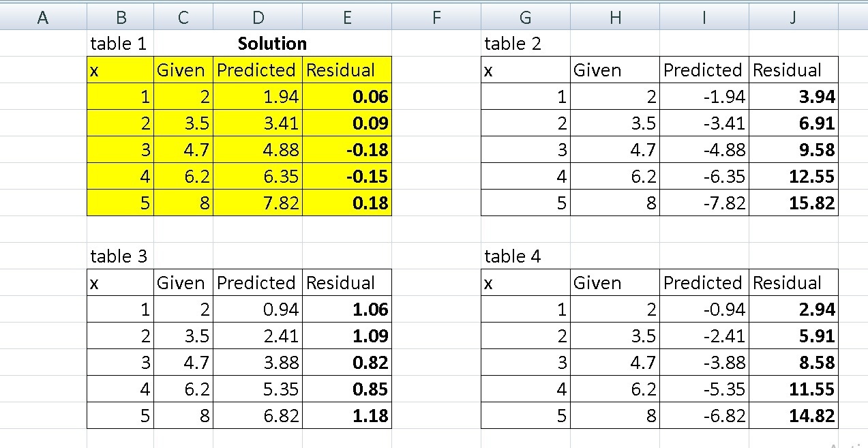Screen dimensions: 868x448
Task: Click column D header
Action: (258, 18)
